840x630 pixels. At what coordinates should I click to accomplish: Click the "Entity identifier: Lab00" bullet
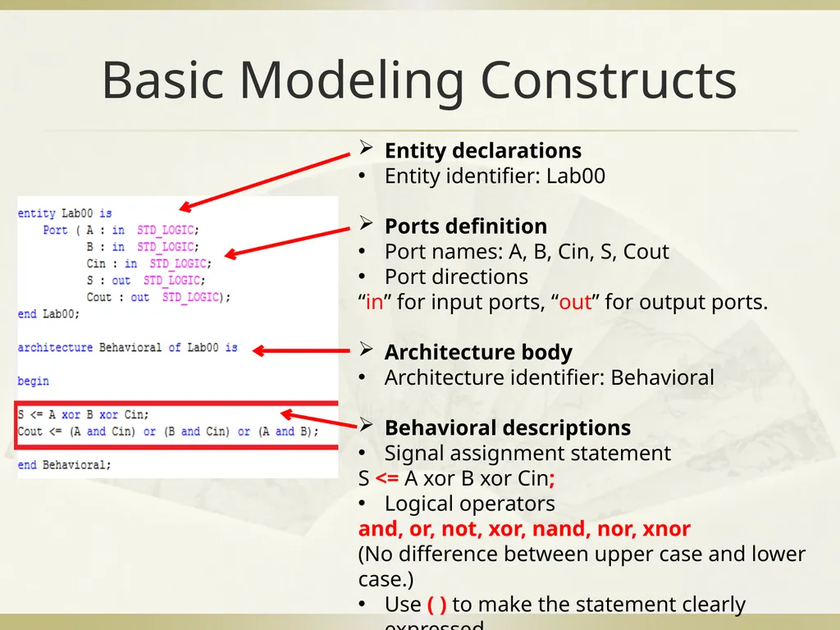495,176
